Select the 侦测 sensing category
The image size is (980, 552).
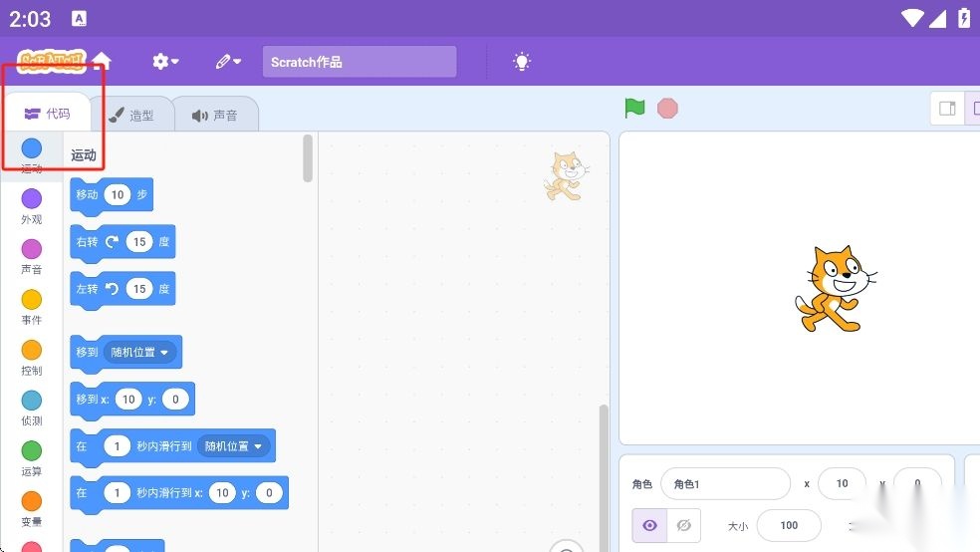(31, 409)
